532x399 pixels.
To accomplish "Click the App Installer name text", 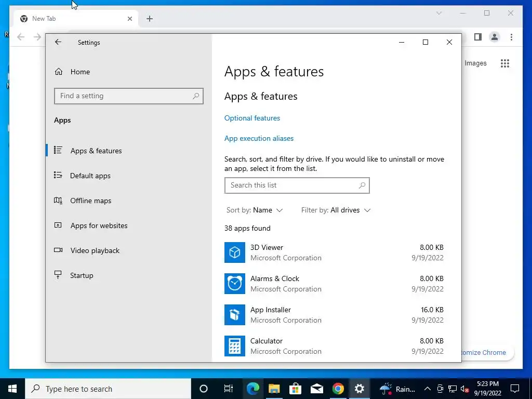I will tap(270, 310).
